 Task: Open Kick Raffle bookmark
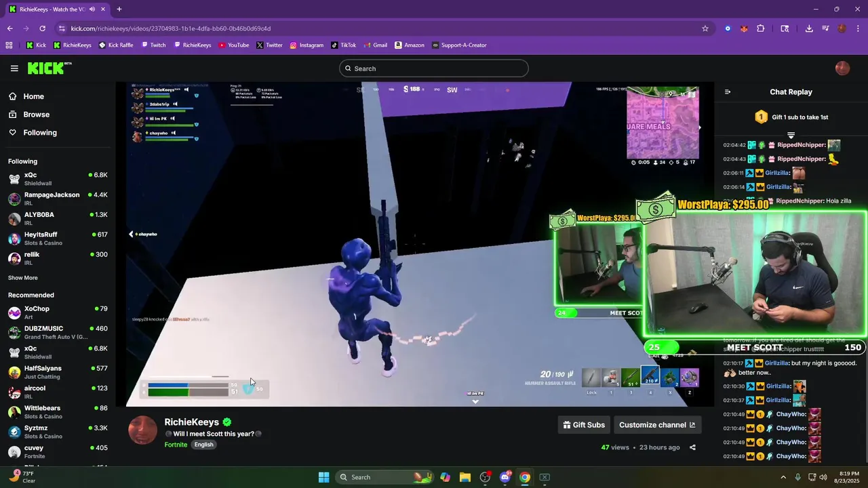point(116,45)
